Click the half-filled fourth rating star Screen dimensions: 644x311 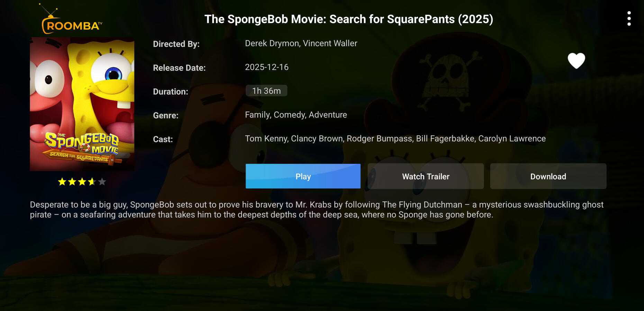(92, 182)
